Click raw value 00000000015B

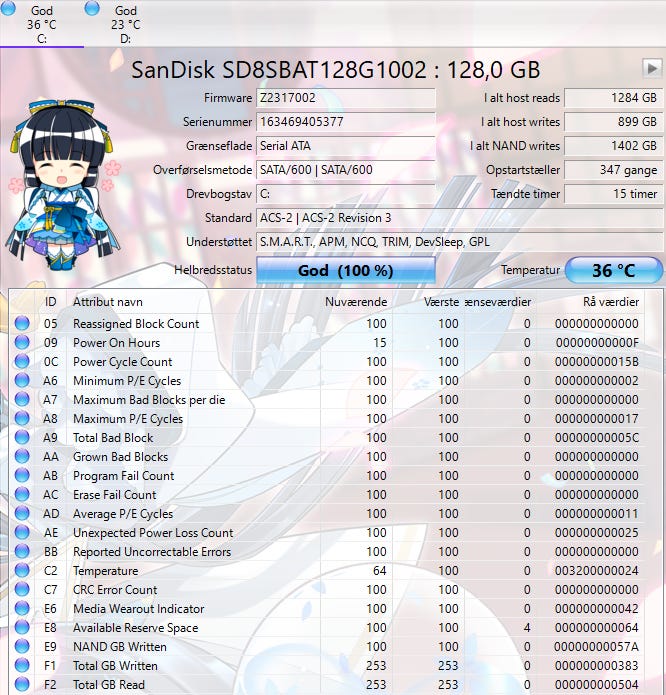596,362
